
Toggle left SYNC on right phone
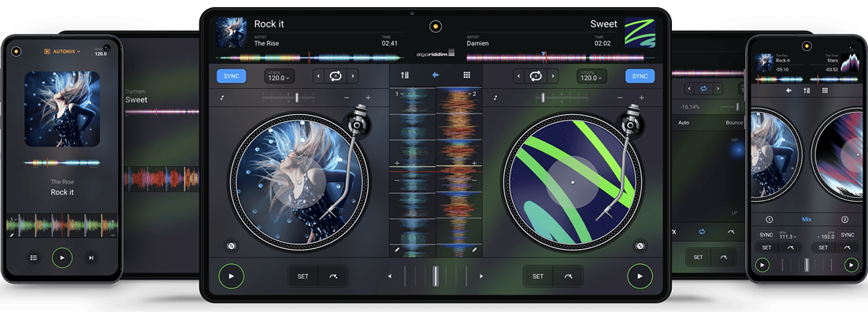pyautogui.click(x=766, y=235)
